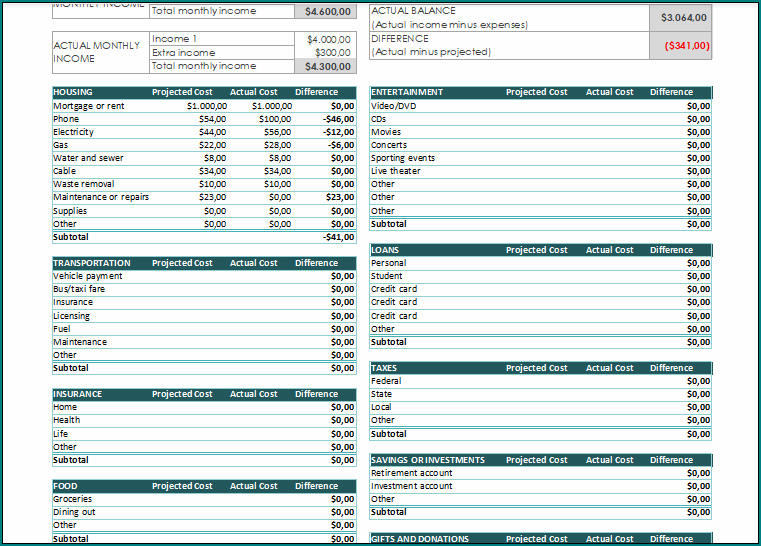Screen dimensions: 761x546
Task: Click 'DIFFERENCE (Actual minus projected)' label
Action: click(x=431, y=45)
